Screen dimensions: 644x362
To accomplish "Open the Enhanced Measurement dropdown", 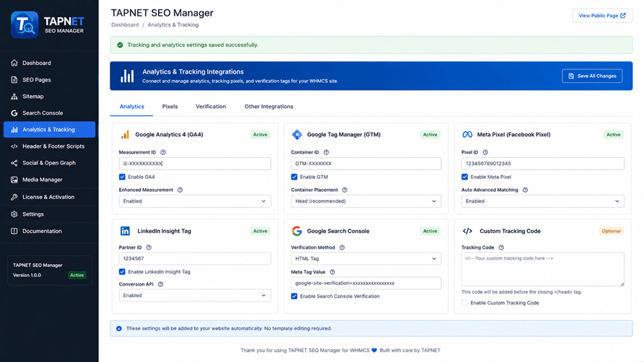I will [195, 201].
